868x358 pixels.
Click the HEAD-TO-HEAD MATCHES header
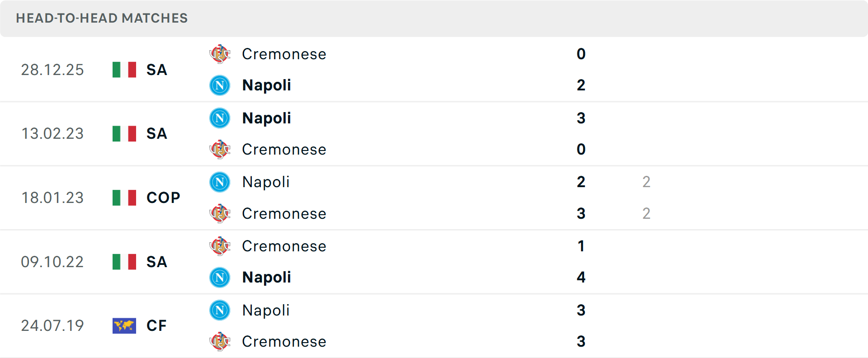coord(102,19)
